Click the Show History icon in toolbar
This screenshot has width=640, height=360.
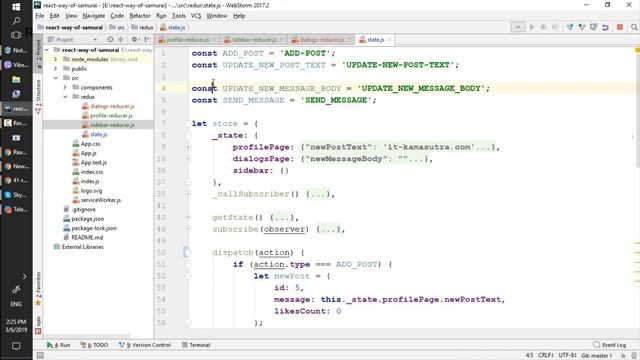(593, 27)
